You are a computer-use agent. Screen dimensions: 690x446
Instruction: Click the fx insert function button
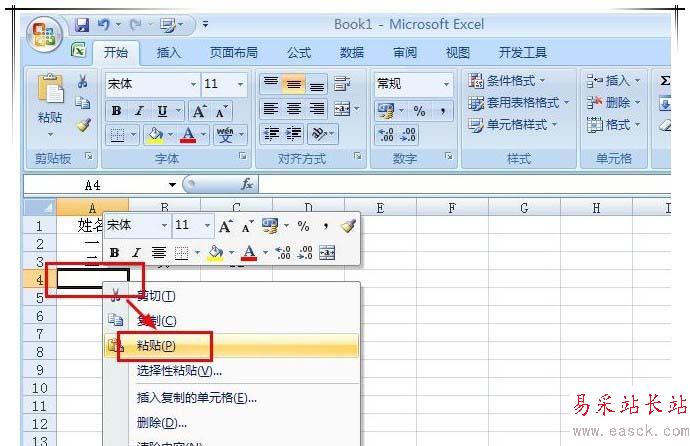pyautogui.click(x=247, y=184)
